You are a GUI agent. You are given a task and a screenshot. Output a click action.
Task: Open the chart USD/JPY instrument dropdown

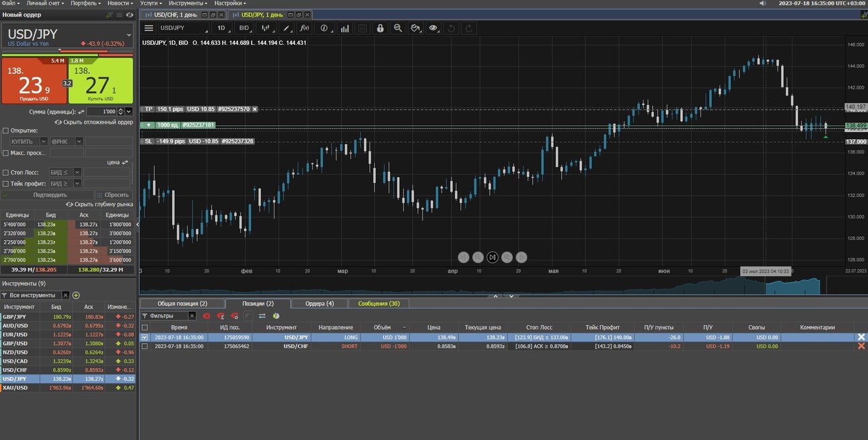[x=184, y=28]
